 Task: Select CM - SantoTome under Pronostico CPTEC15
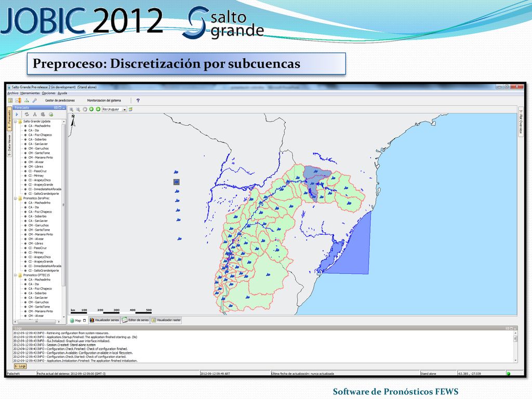coord(39,307)
